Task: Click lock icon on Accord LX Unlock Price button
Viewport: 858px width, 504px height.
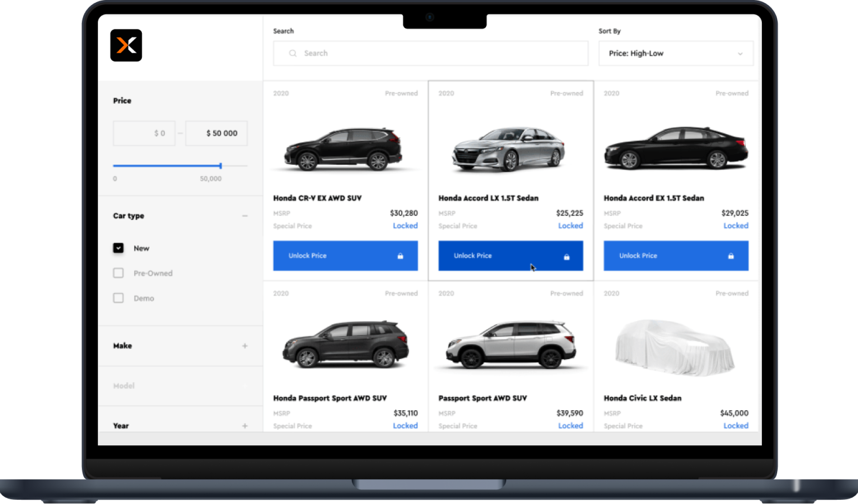Action: tap(566, 257)
